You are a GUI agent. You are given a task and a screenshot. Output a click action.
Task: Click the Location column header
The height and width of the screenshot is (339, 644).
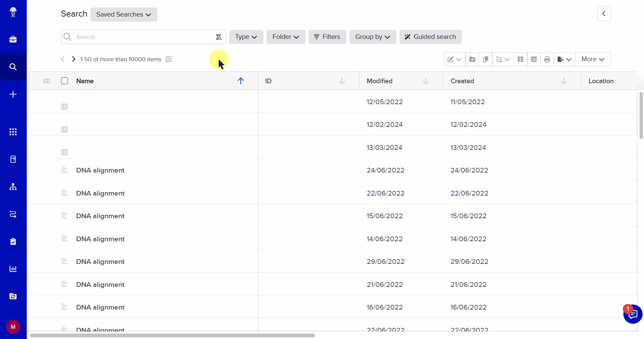pos(601,81)
